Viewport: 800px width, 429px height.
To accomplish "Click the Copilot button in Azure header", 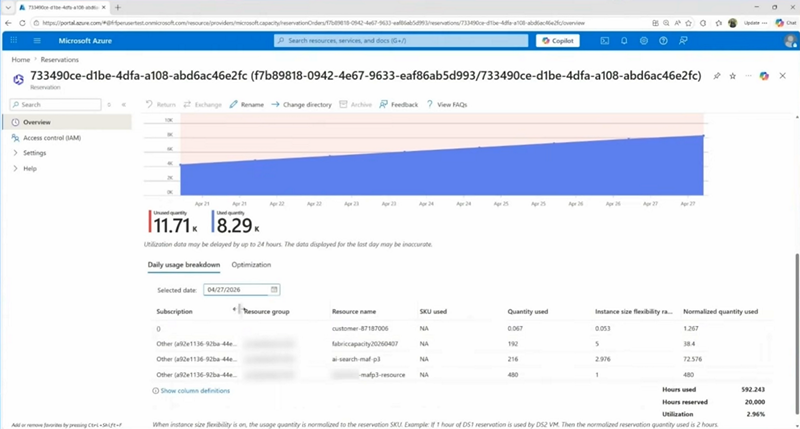I will click(558, 41).
